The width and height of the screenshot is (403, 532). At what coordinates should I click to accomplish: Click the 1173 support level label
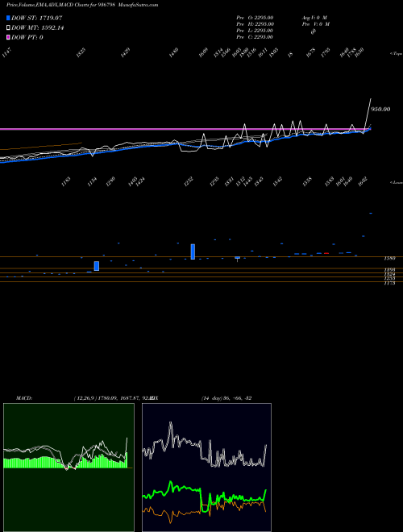pos(389,283)
